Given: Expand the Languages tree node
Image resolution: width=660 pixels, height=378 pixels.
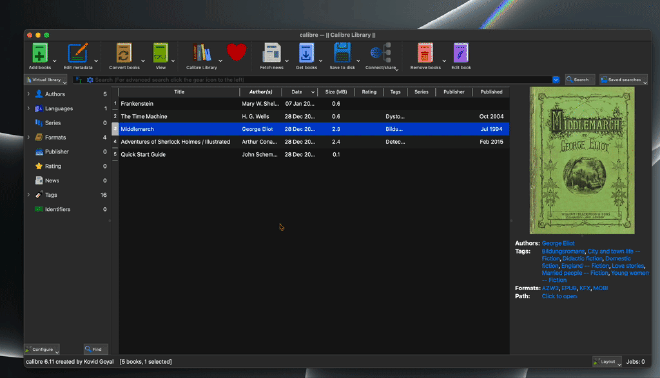Looking at the screenshot, I should tap(29, 109).
